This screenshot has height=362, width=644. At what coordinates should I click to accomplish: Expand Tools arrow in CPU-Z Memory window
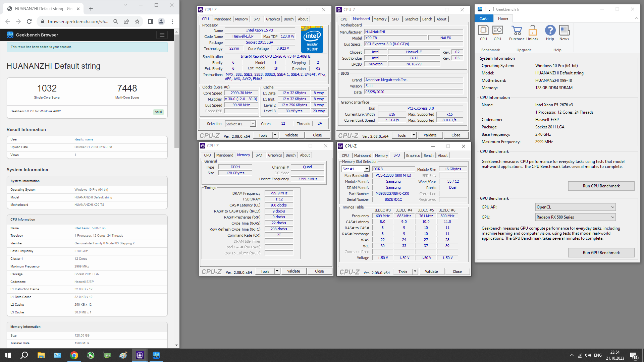tap(277, 271)
